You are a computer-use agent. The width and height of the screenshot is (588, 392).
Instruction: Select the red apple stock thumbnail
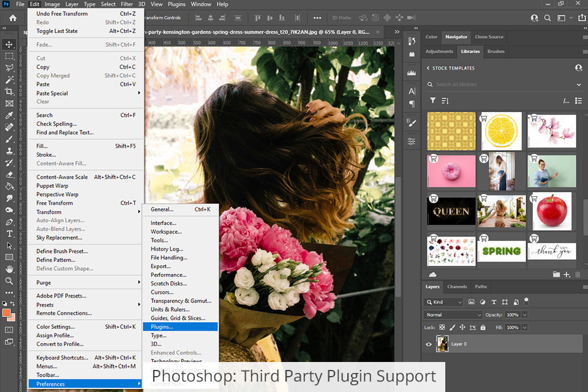pos(552,211)
